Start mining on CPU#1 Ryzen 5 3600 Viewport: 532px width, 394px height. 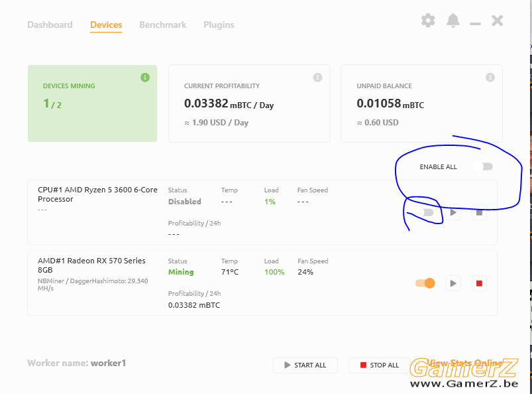[453, 213]
